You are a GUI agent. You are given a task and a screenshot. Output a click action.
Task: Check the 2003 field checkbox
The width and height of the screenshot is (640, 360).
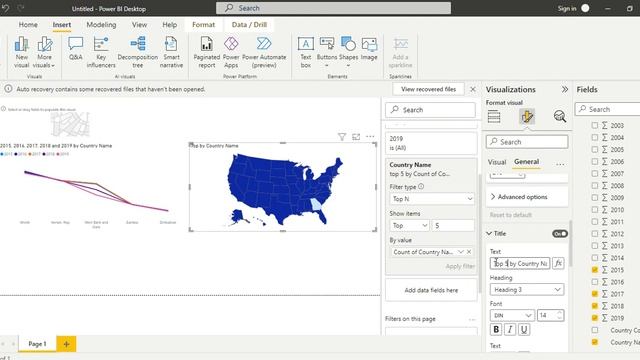click(x=595, y=125)
